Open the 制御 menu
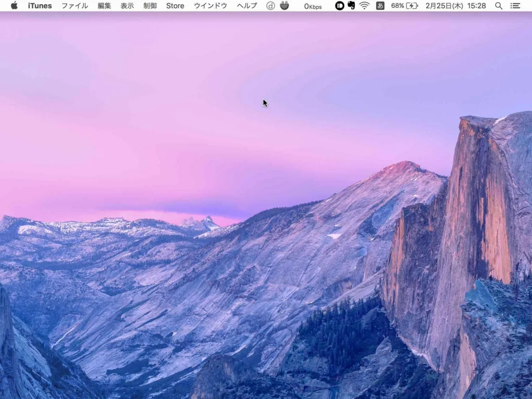Image resolution: width=532 pixels, height=399 pixels. pyautogui.click(x=150, y=6)
